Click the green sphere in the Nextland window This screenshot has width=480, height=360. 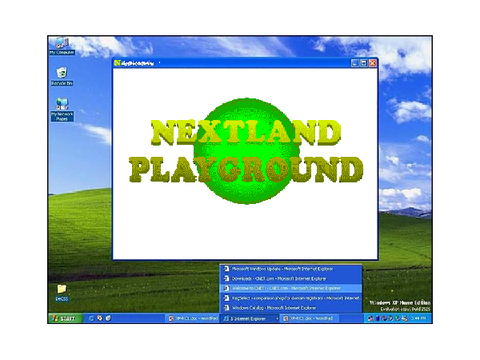[x=247, y=151]
